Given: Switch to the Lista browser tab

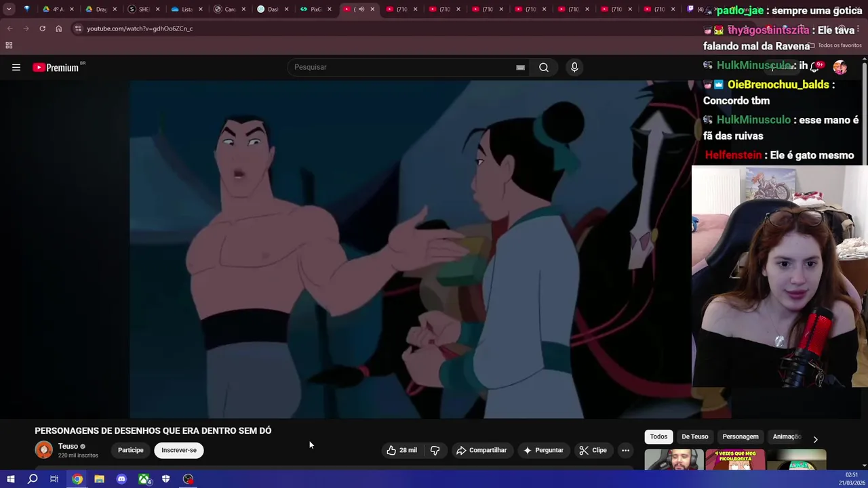Looking at the screenshot, I should (186, 9).
